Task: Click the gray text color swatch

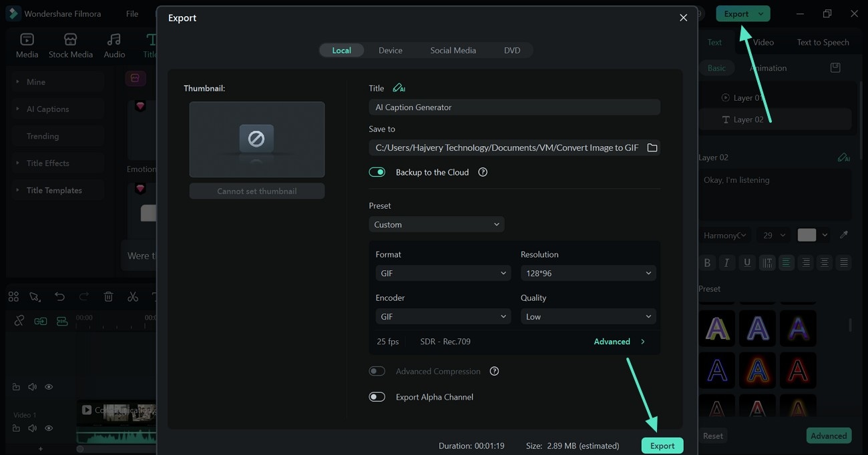Action: (x=807, y=235)
